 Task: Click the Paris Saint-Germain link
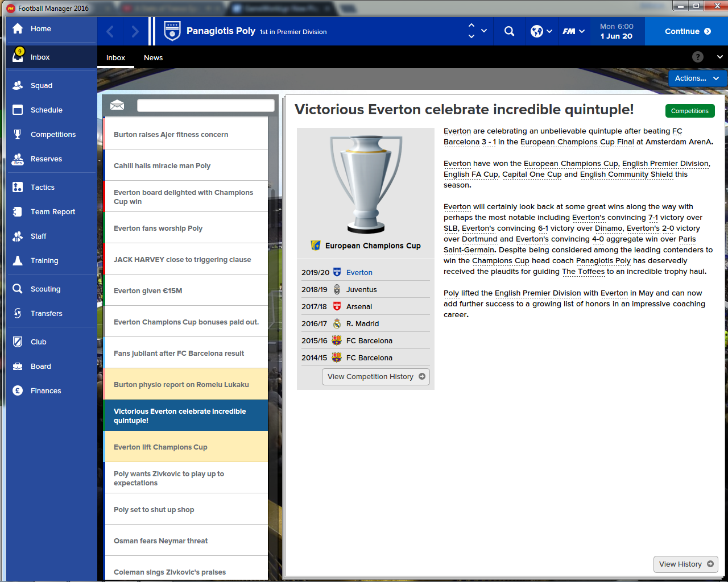(x=470, y=250)
